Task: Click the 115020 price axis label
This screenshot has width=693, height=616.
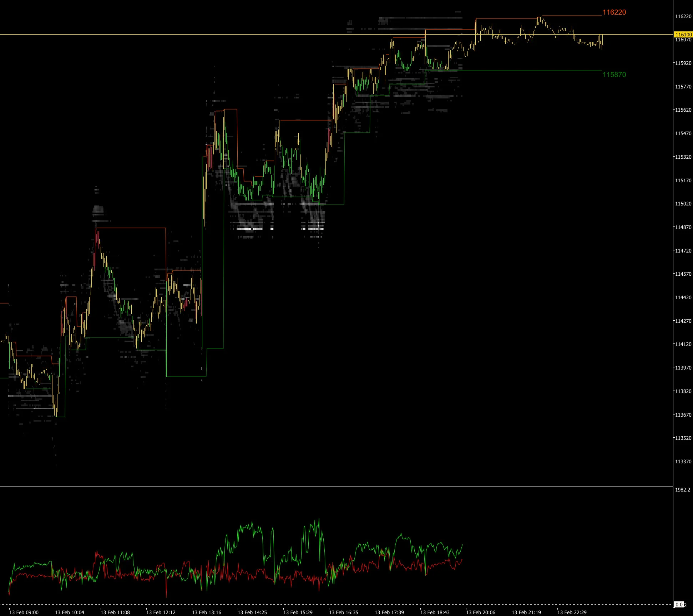Action: [x=683, y=204]
